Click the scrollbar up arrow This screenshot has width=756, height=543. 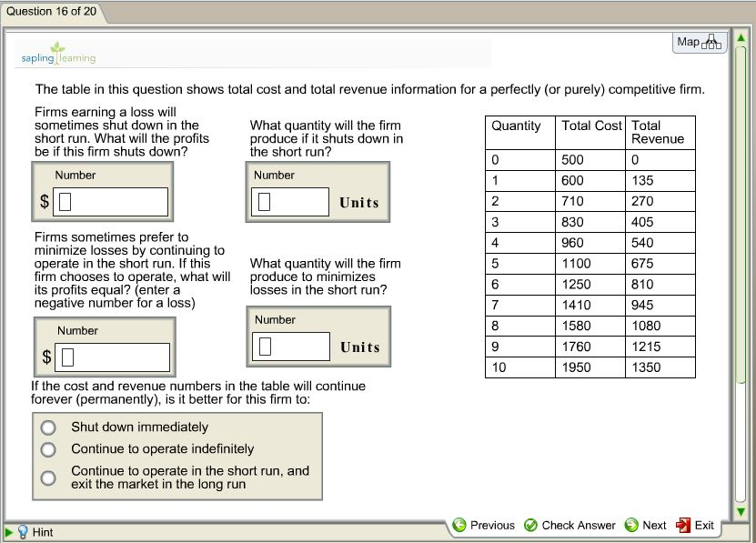pyautogui.click(x=741, y=37)
